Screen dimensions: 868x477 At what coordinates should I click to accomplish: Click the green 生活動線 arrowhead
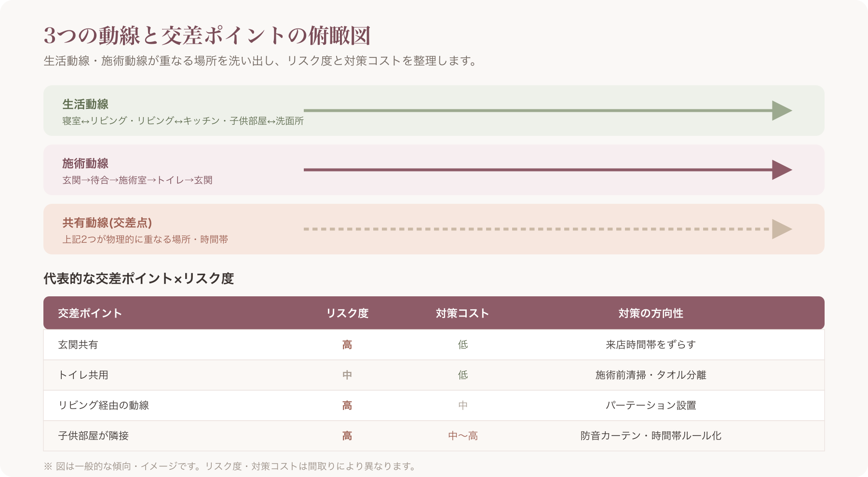pyautogui.click(x=782, y=110)
